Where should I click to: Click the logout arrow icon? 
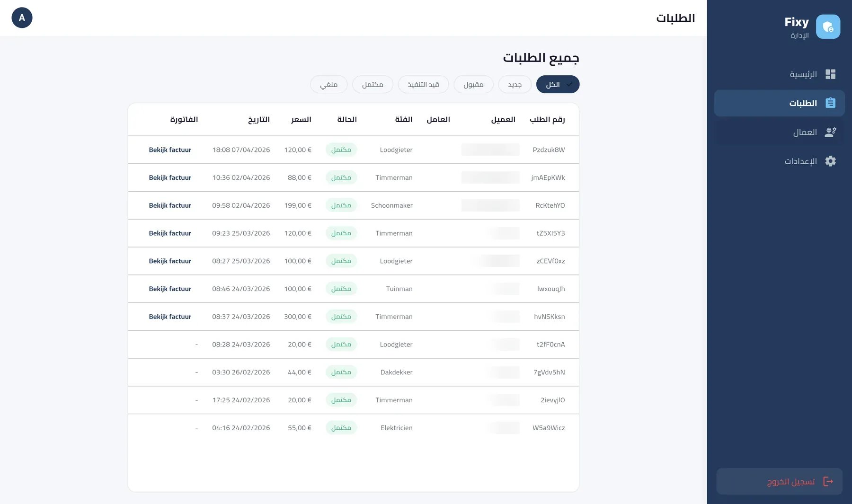(x=828, y=481)
